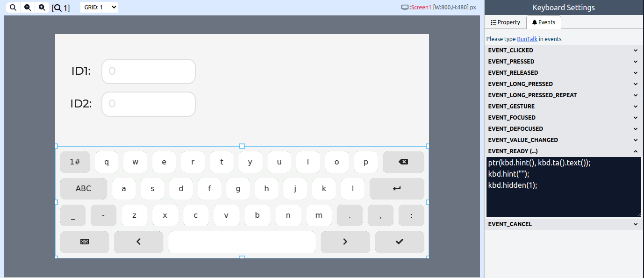Click the 'ID2:' label

pyautogui.click(x=81, y=104)
